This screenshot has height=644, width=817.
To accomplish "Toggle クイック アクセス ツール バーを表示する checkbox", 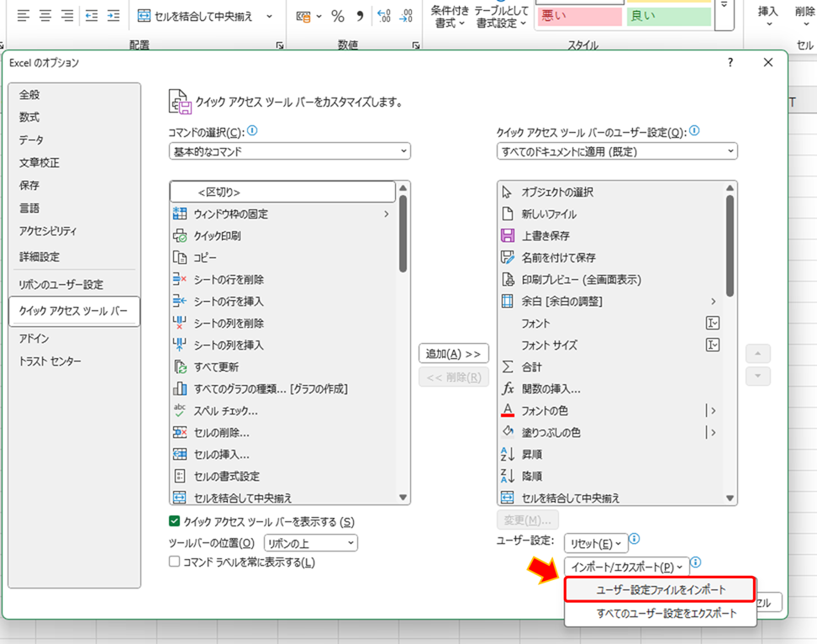I will (175, 521).
